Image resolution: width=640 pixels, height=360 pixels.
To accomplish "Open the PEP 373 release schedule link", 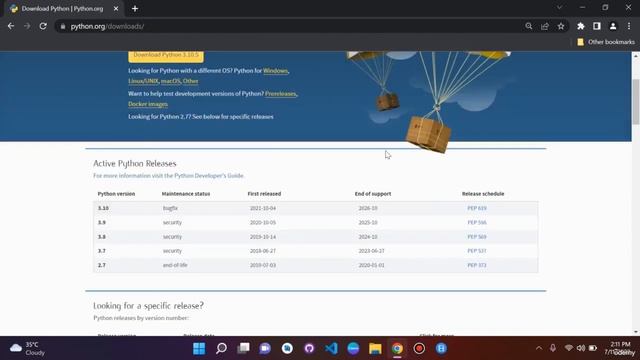I will pos(477,265).
